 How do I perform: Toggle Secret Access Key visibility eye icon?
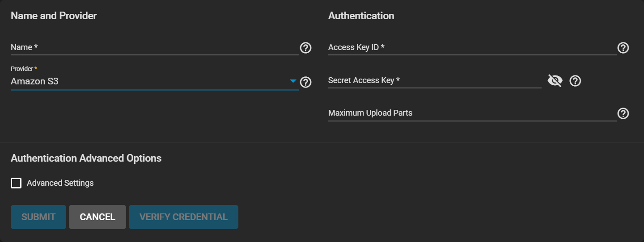[555, 81]
